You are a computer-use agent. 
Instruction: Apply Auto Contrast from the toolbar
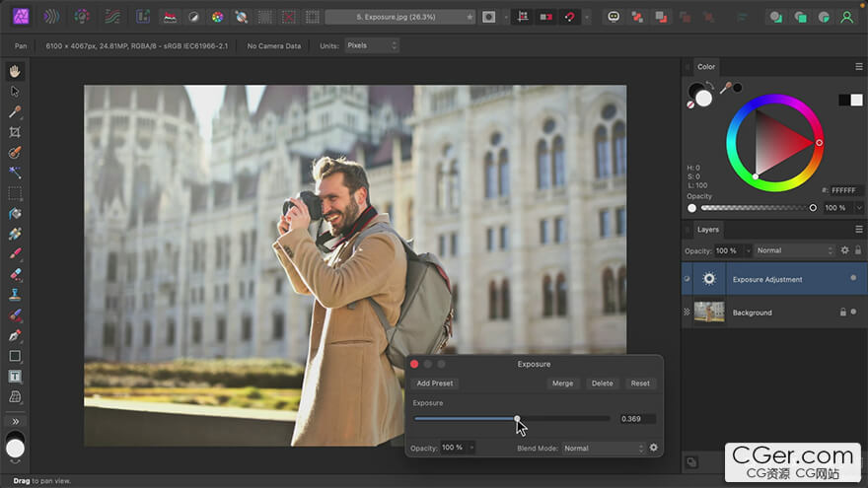tap(193, 17)
